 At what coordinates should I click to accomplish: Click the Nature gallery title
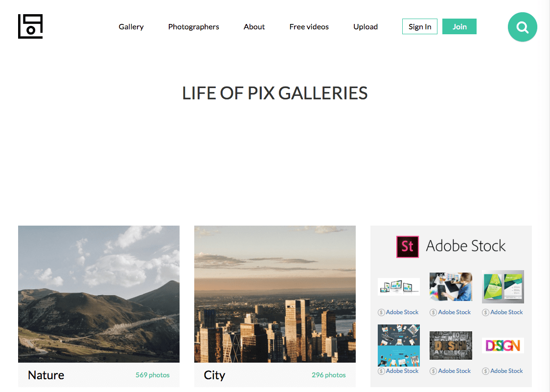pyautogui.click(x=46, y=375)
